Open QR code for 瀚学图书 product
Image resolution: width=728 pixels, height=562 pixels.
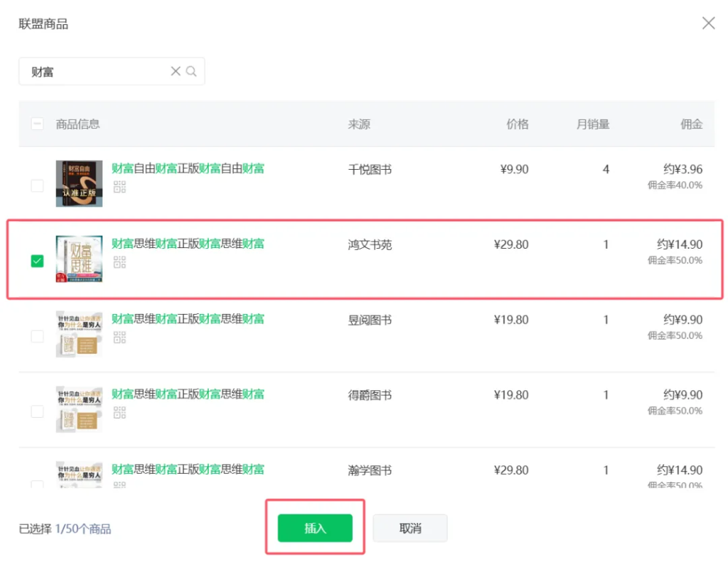pyautogui.click(x=119, y=485)
